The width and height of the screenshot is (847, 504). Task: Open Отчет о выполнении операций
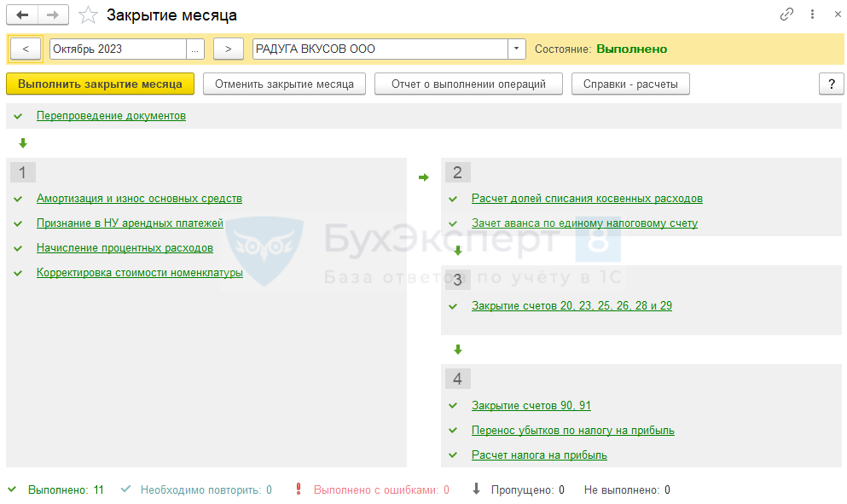pyautogui.click(x=468, y=84)
